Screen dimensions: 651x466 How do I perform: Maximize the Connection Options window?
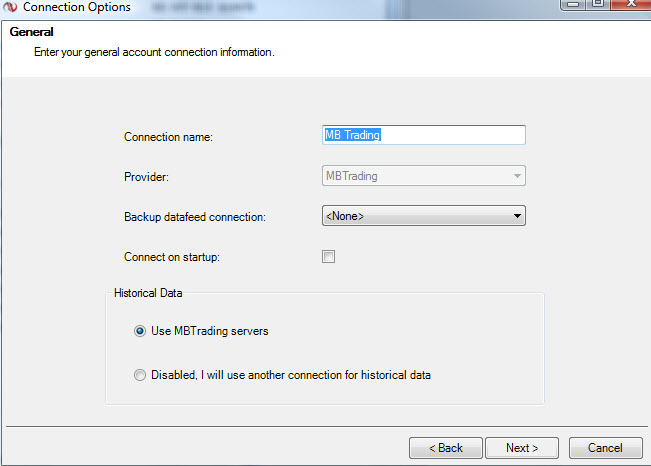coord(598,4)
